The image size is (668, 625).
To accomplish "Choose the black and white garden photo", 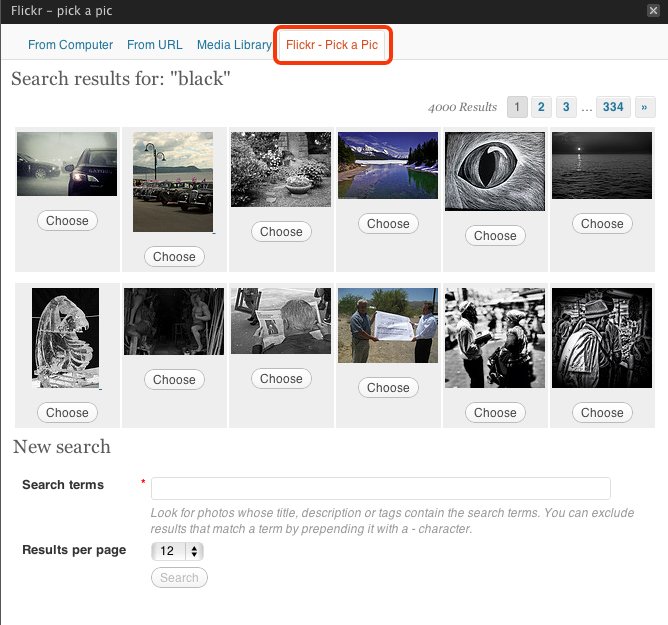I will pyautogui.click(x=281, y=231).
